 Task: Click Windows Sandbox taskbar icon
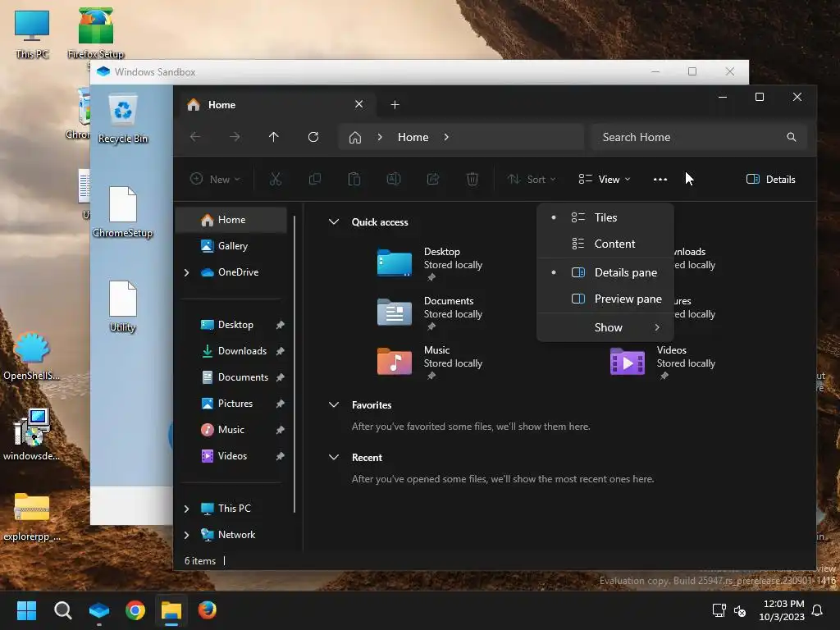coord(99,610)
